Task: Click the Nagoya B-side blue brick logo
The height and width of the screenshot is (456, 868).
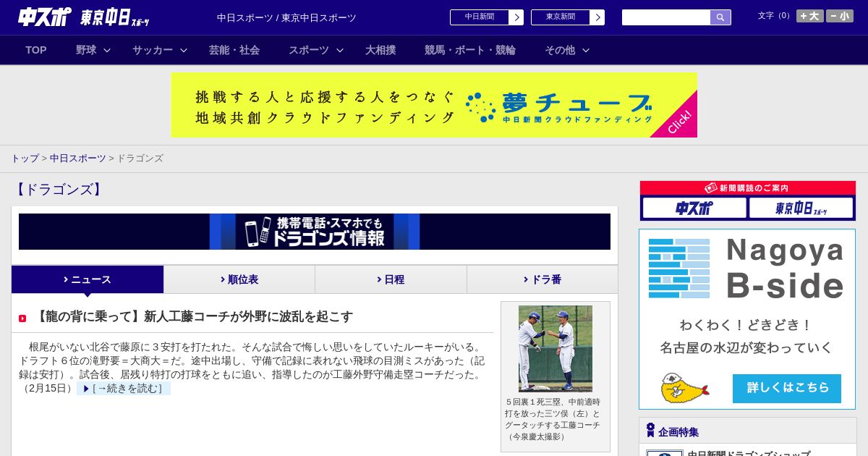Action: click(x=679, y=269)
